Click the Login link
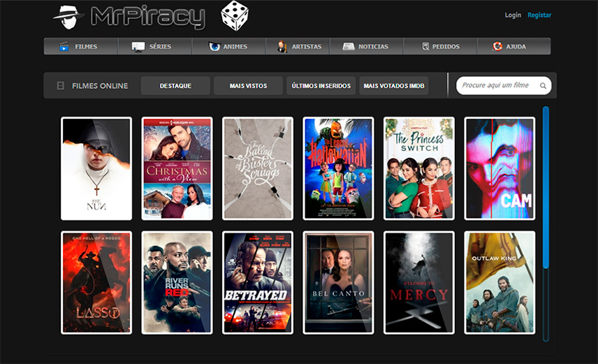The image size is (598, 364). [x=513, y=15]
